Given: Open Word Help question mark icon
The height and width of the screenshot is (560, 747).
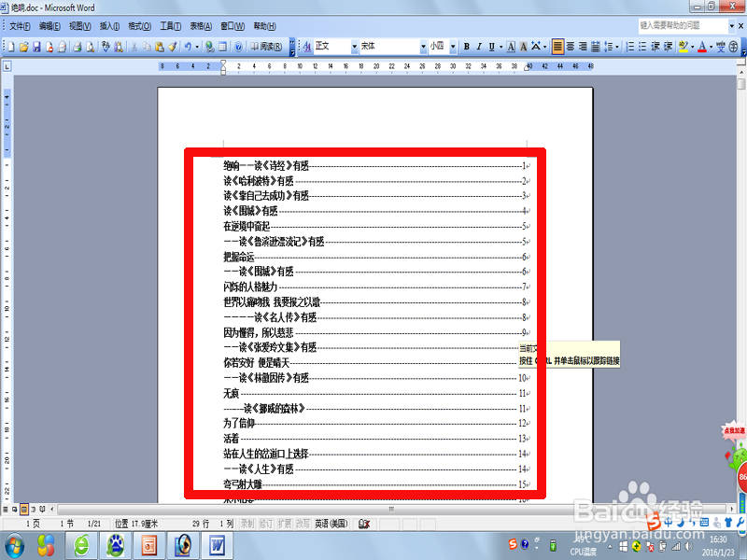Looking at the screenshot, I should point(239,47).
